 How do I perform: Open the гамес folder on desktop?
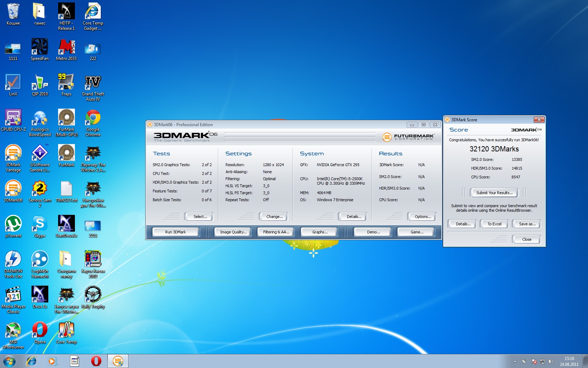(40, 14)
